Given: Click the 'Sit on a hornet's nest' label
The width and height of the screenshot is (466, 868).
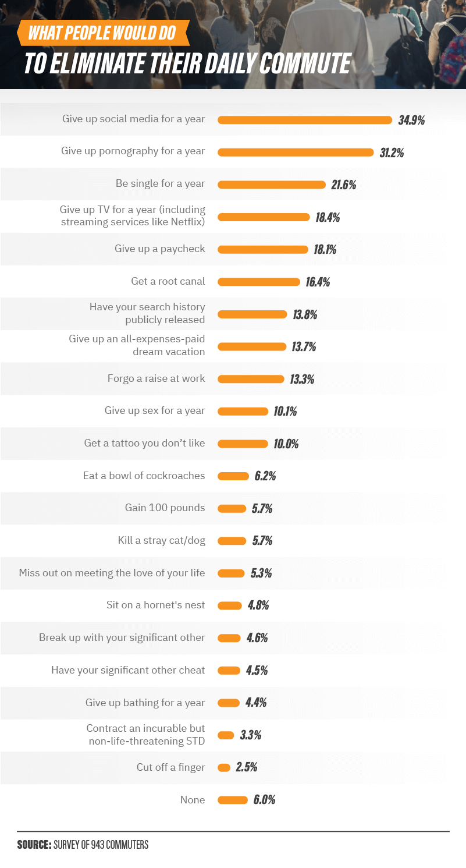Looking at the screenshot, I should coord(155,605).
